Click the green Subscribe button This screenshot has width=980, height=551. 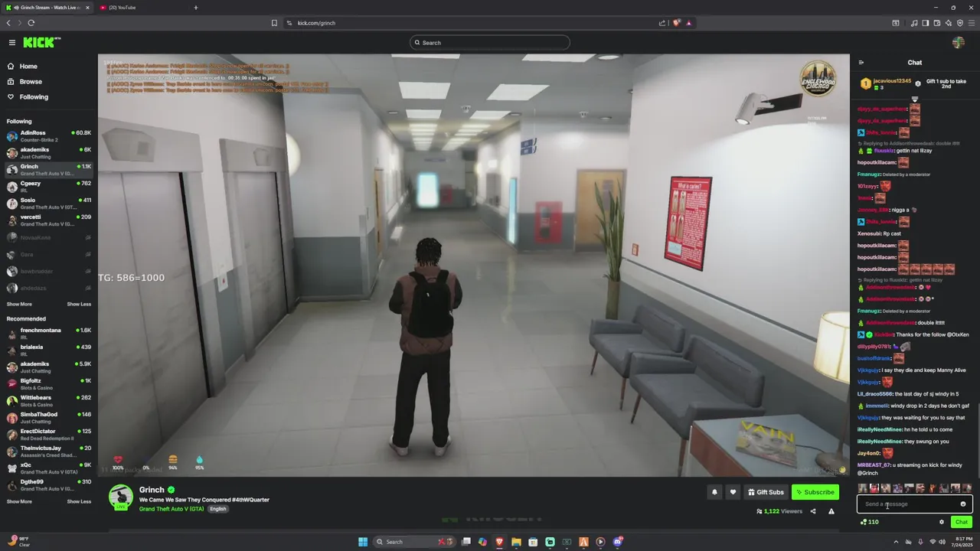point(815,492)
